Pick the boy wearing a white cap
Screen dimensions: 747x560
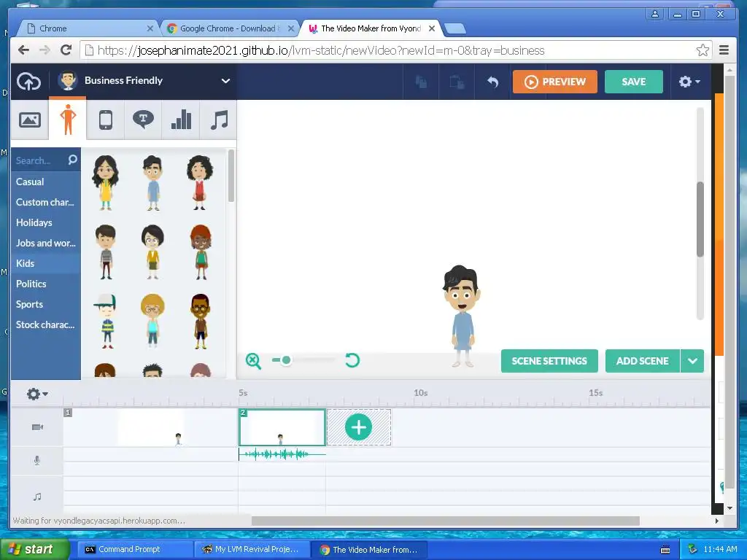click(x=105, y=321)
